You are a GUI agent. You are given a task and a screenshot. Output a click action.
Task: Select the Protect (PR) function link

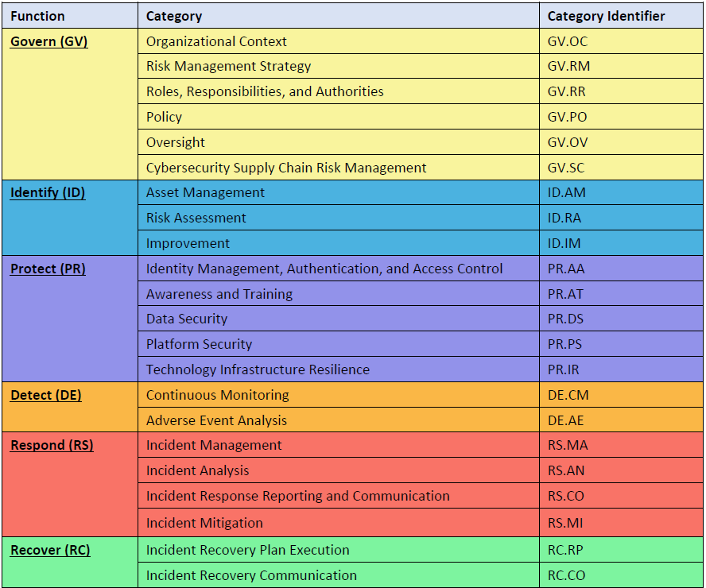48,269
